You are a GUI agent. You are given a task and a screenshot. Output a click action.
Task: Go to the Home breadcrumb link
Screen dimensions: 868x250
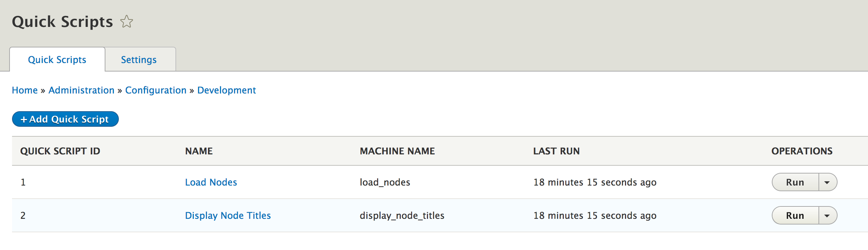(x=25, y=90)
